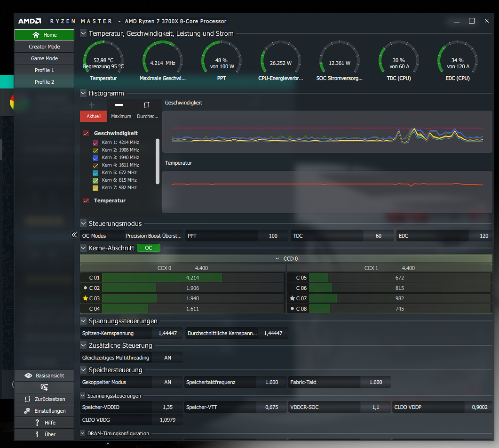Collapse the Histogramm section
This screenshot has height=448, width=499.
(x=83, y=93)
